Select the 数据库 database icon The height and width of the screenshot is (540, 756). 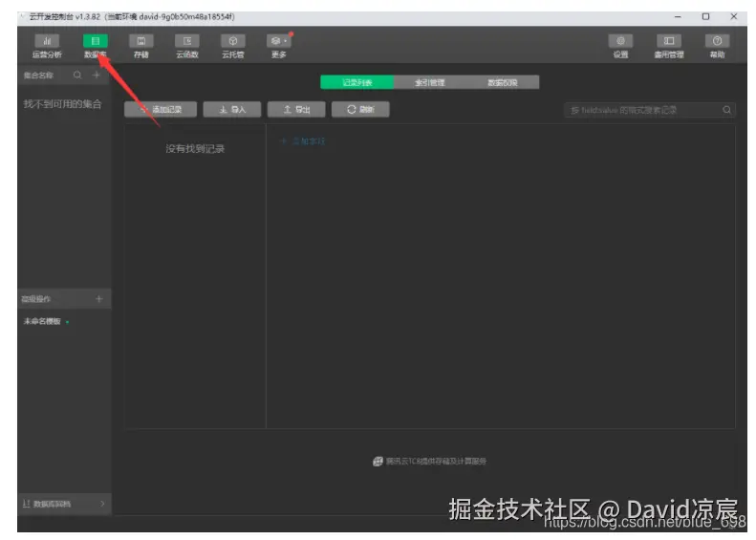tap(95, 41)
